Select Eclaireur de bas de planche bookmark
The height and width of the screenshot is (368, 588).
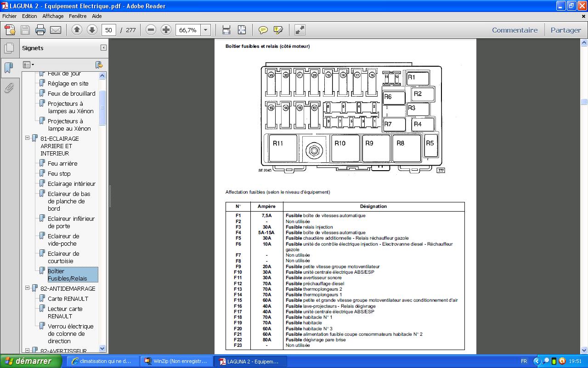(69, 201)
